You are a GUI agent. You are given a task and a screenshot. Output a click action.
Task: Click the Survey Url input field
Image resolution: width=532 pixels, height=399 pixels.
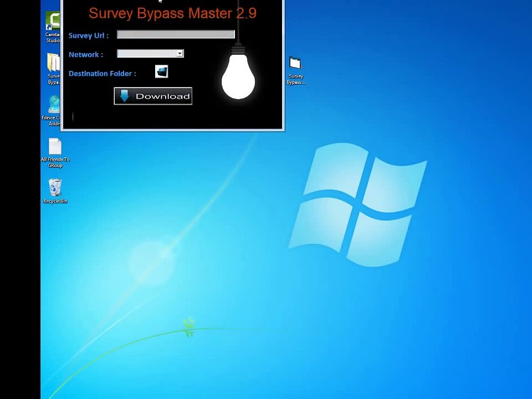pos(176,34)
